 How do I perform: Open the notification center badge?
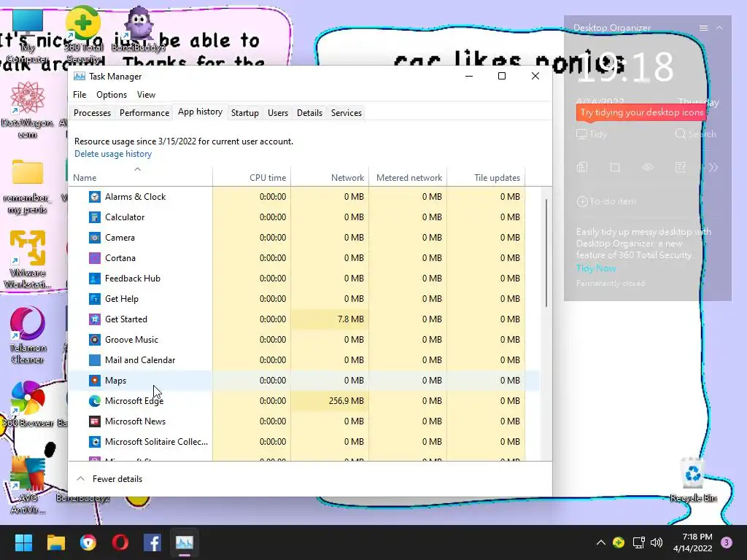pyautogui.click(x=726, y=542)
